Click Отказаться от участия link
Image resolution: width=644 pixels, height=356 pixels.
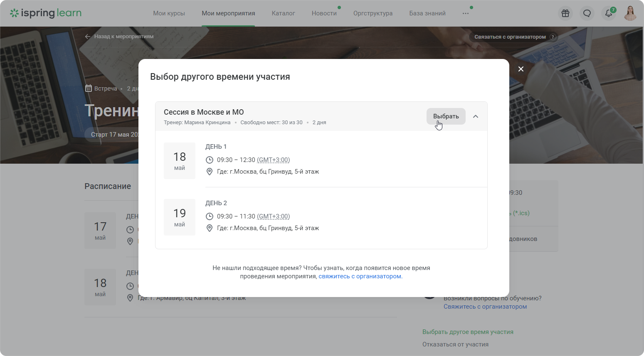455,344
